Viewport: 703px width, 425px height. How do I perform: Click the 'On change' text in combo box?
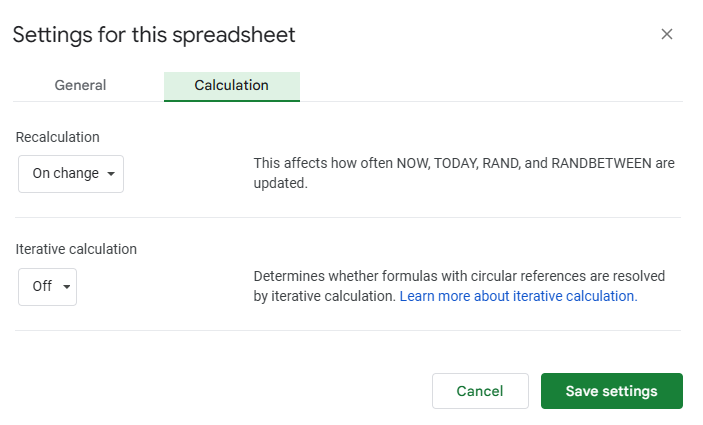click(x=65, y=173)
